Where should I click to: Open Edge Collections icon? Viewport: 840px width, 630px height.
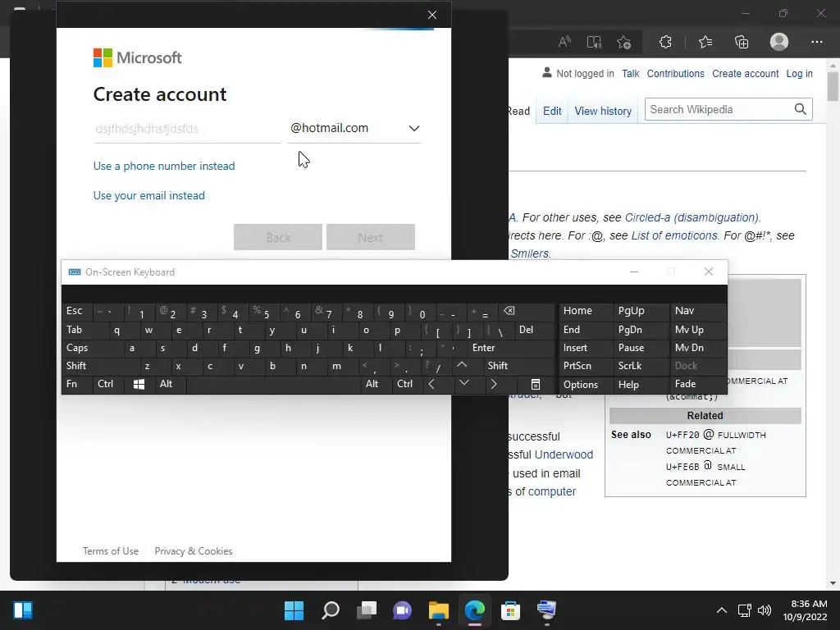click(x=742, y=43)
